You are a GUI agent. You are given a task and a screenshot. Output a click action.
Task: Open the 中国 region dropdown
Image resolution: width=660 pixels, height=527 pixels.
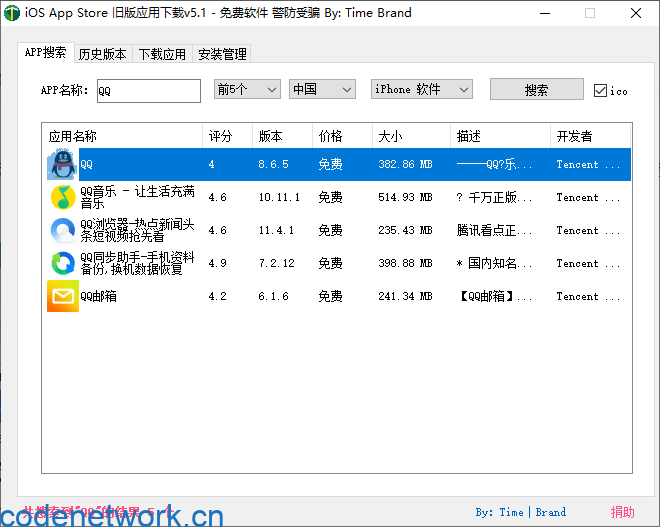[x=322, y=89]
